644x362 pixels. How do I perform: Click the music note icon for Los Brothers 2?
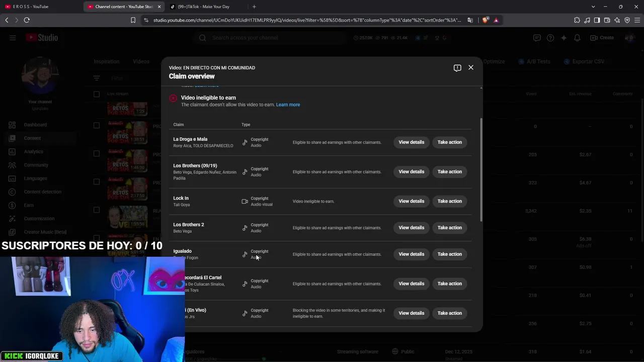coord(245,228)
